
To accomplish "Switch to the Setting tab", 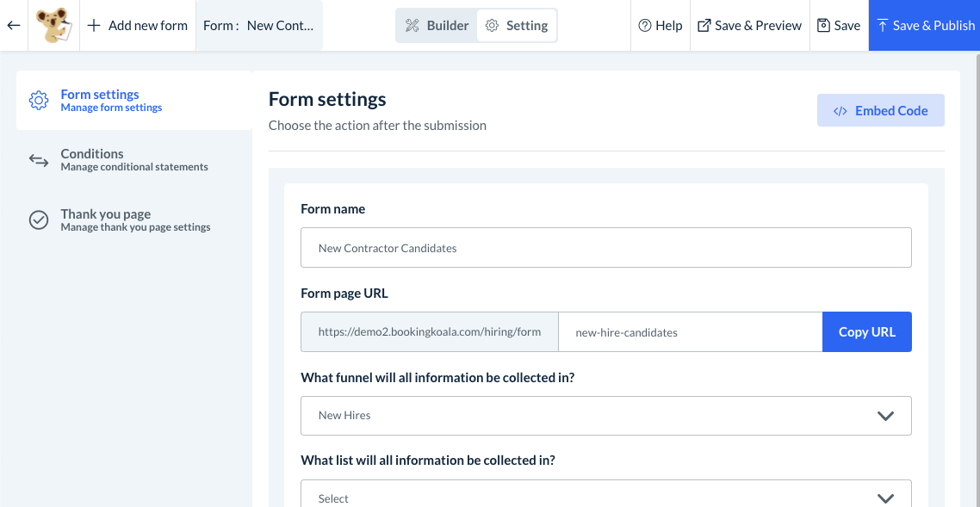I will pyautogui.click(x=517, y=26).
